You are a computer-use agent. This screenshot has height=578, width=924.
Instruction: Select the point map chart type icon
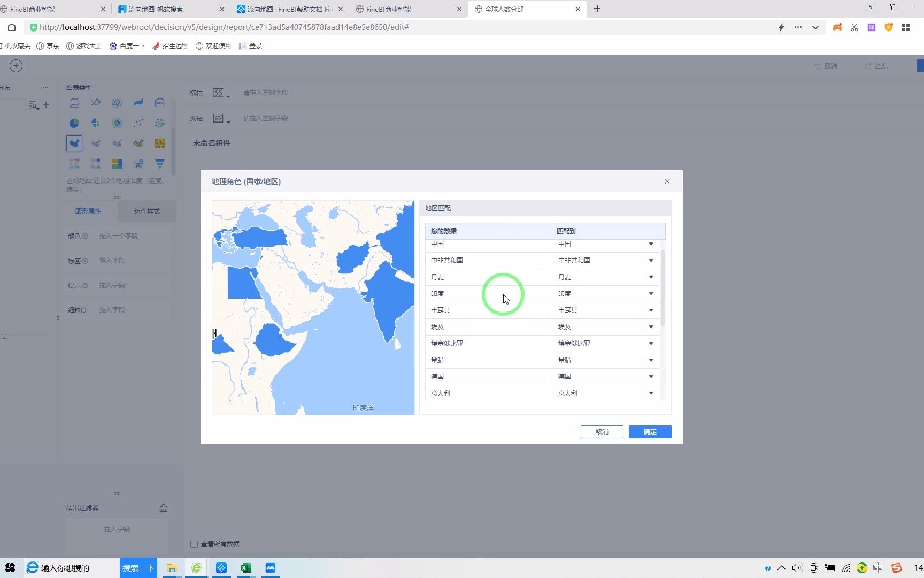[x=96, y=143]
